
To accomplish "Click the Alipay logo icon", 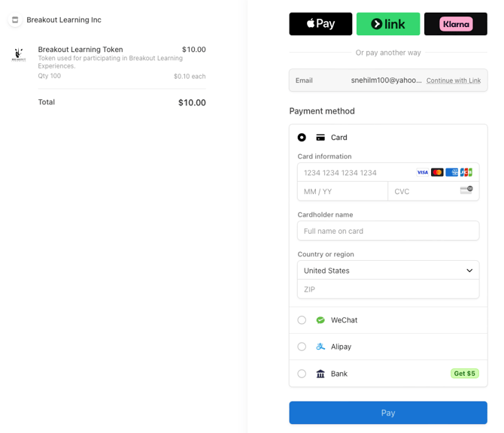I will point(320,347).
